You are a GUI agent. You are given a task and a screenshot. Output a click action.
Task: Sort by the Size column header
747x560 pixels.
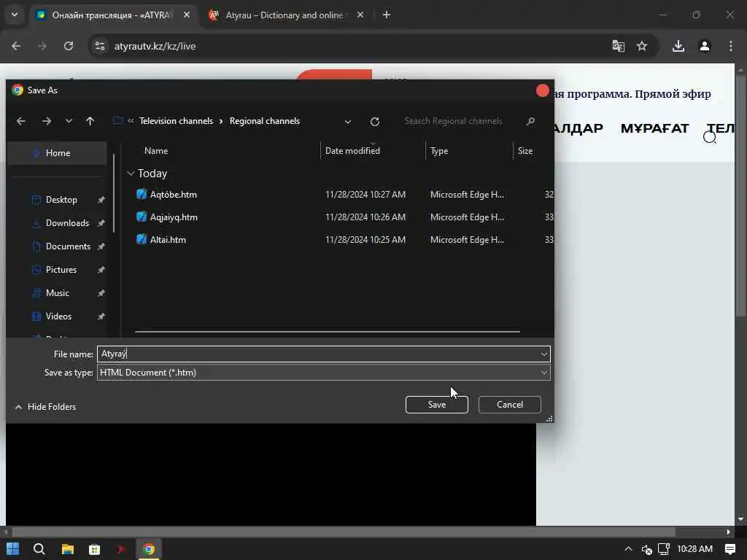[525, 150]
